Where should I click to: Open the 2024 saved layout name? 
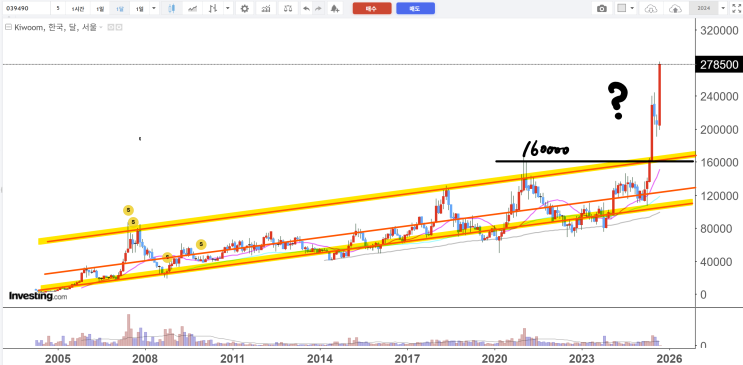[x=703, y=9]
